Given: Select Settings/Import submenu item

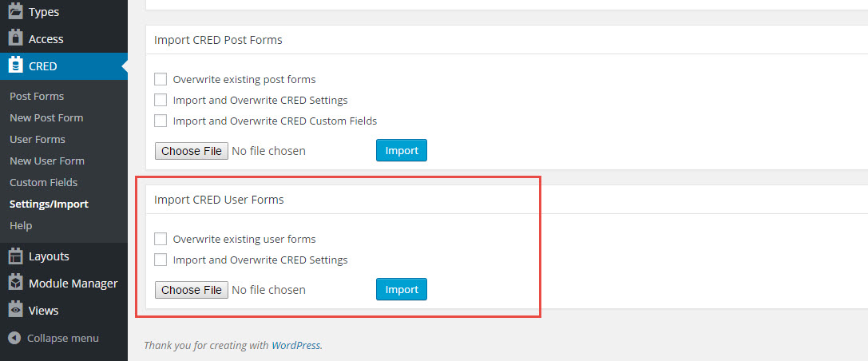Looking at the screenshot, I should click(x=49, y=204).
